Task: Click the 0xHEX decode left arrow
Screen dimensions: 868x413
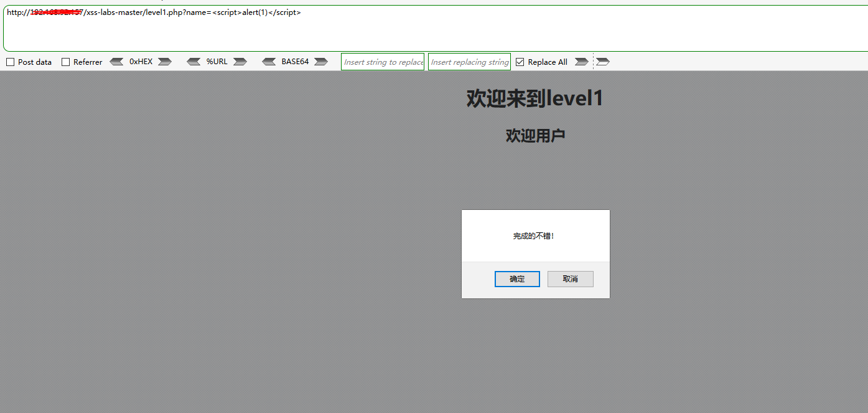Action: coord(116,62)
